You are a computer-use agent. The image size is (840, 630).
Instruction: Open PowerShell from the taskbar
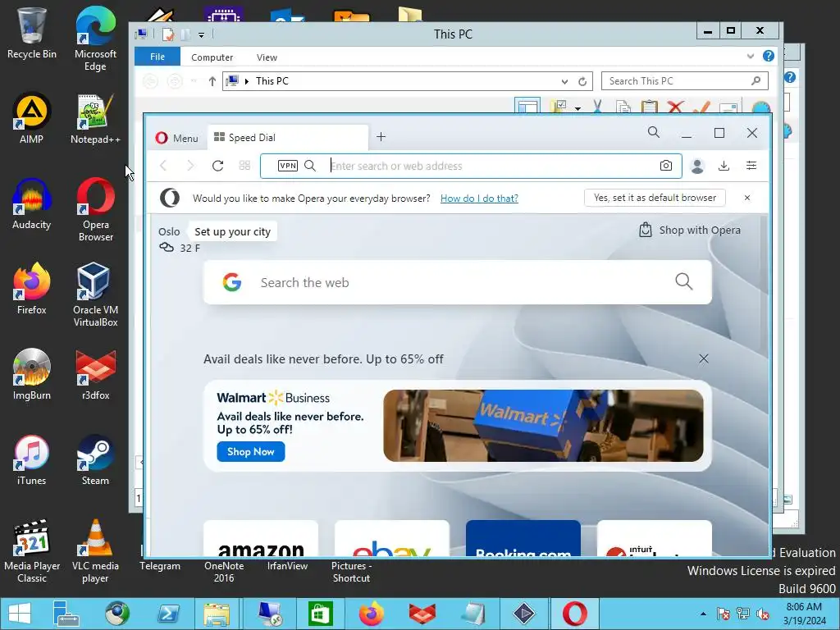coord(167,614)
